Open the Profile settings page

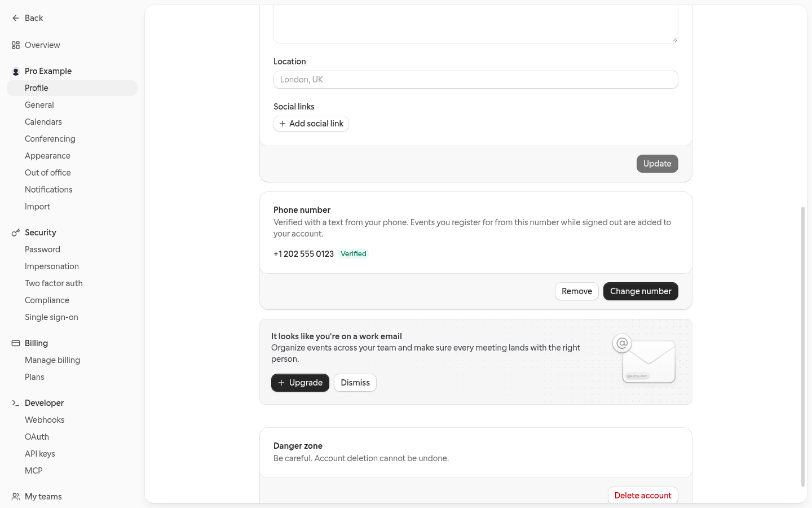72,88
